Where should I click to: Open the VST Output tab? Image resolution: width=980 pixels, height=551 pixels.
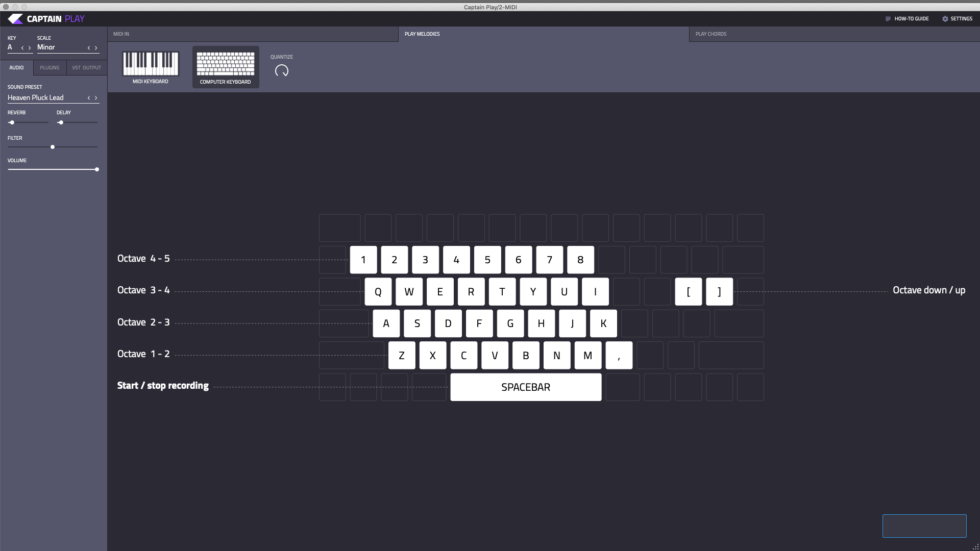(x=87, y=67)
